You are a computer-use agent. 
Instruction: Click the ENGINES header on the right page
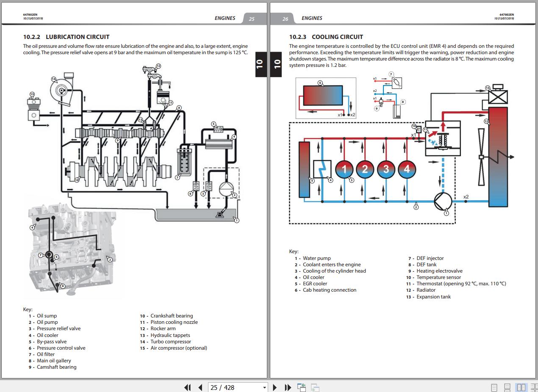(x=312, y=18)
